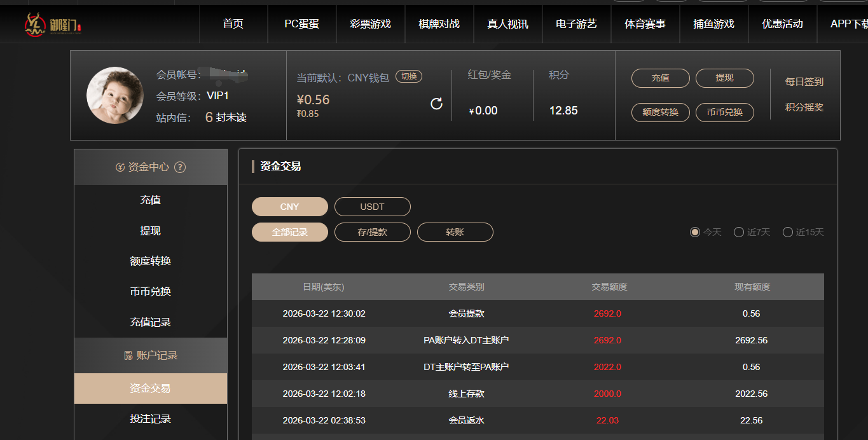Open 体育赛事 in the top navigation
868x440 pixels.
tap(645, 24)
